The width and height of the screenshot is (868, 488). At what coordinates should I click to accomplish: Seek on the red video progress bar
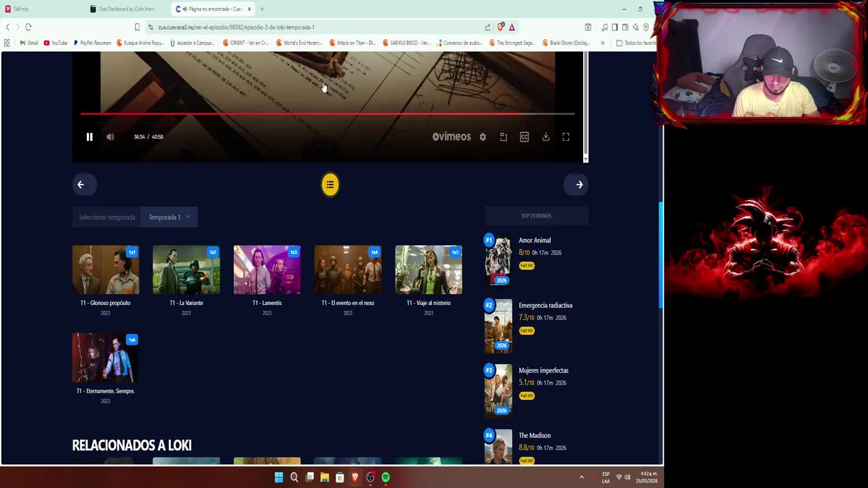pyautogui.click(x=328, y=114)
